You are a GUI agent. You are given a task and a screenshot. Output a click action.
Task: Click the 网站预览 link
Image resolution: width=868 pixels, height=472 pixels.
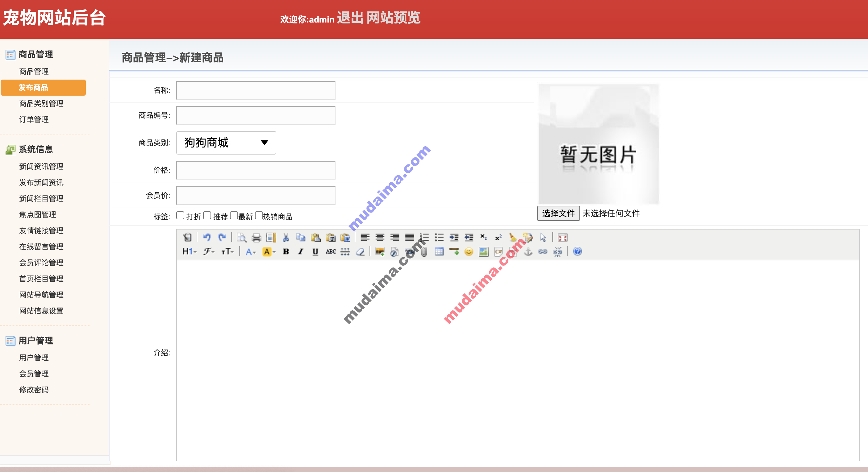pos(393,18)
